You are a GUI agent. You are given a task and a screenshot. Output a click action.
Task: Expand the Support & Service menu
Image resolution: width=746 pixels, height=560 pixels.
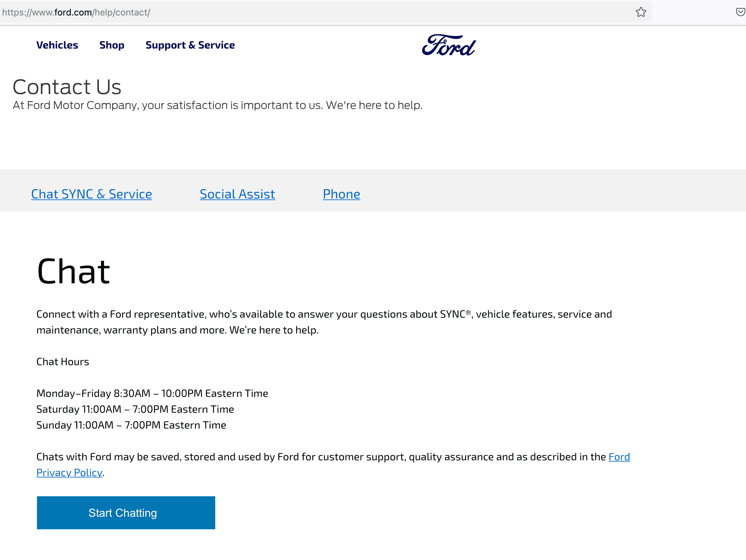point(190,45)
